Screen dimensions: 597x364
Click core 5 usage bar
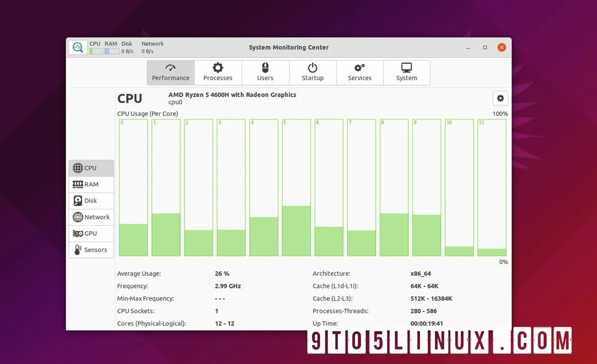[297, 187]
